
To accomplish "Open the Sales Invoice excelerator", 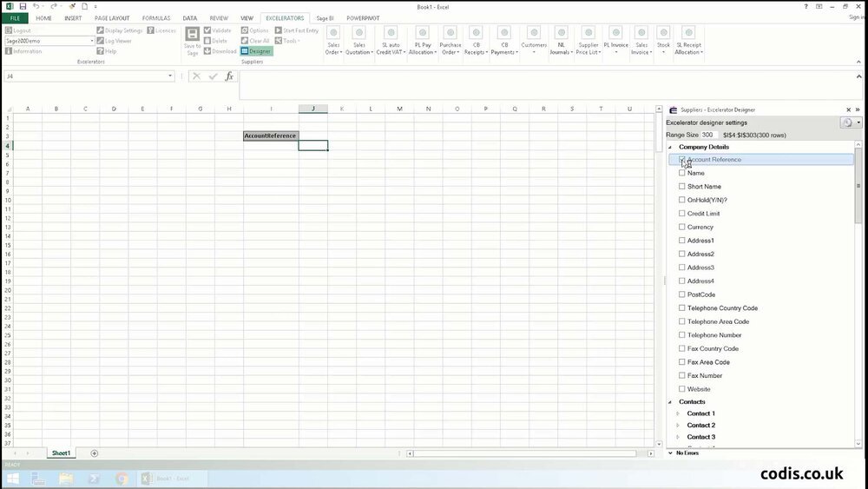I will 641,41.
